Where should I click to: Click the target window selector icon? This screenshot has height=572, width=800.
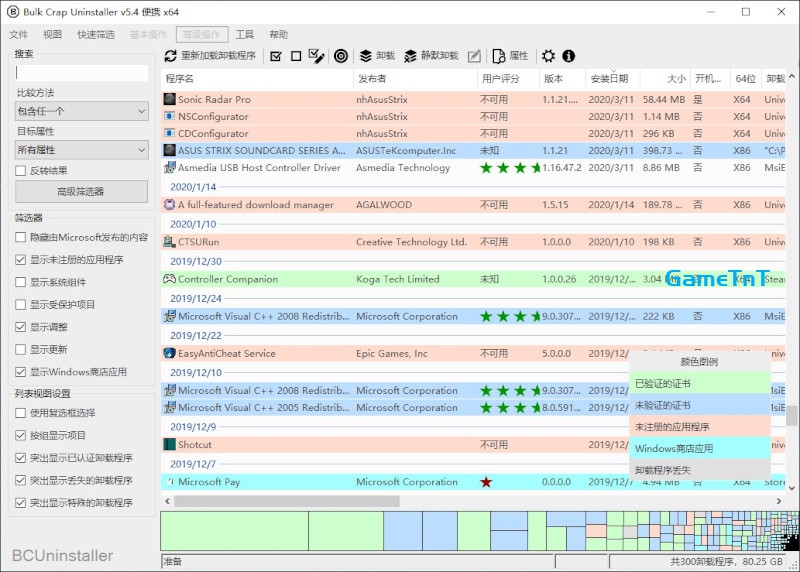pyautogui.click(x=341, y=56)
